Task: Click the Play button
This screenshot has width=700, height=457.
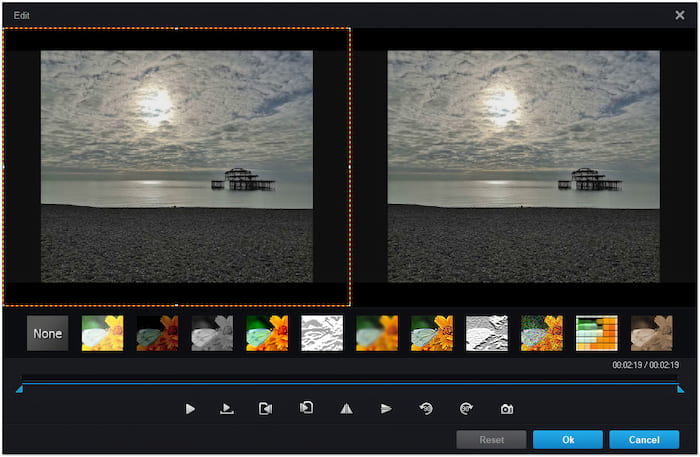Action: [x=190, y=409]
